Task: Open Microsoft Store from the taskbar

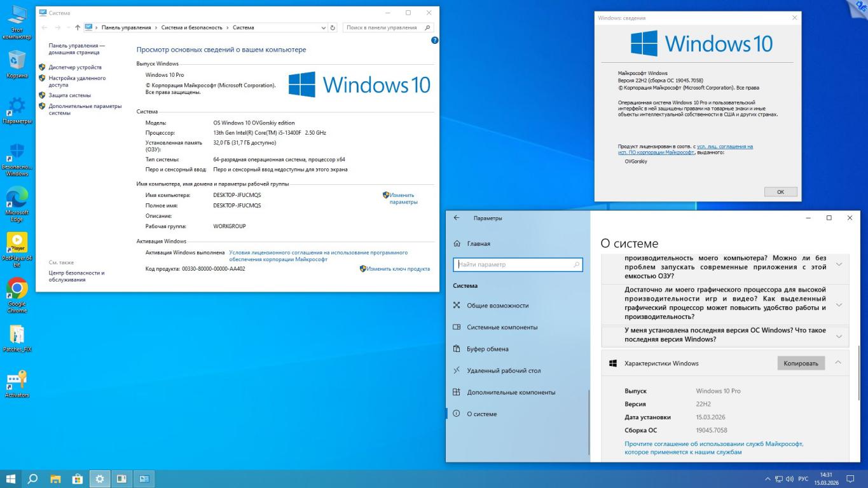Action: (78, 479)
